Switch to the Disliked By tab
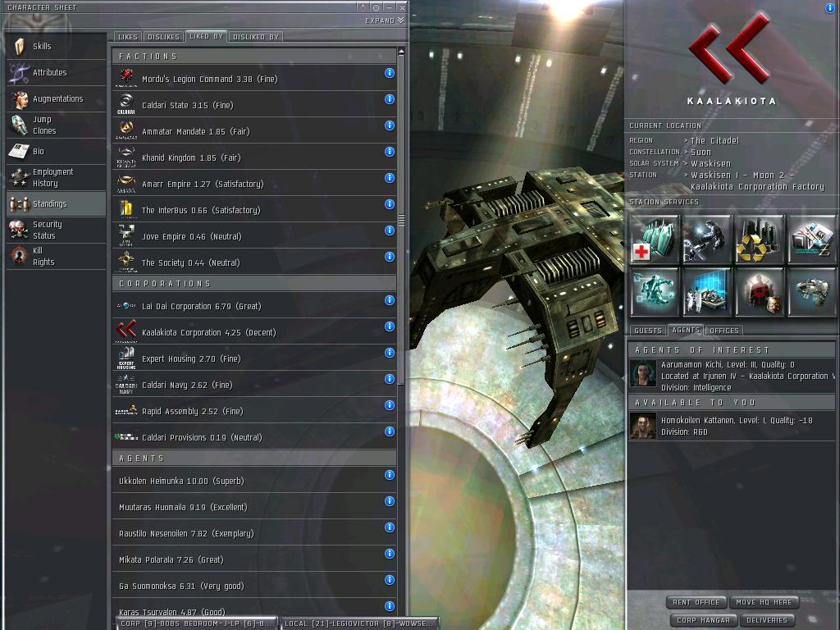The image size is (840, 630). click(256, 37)
